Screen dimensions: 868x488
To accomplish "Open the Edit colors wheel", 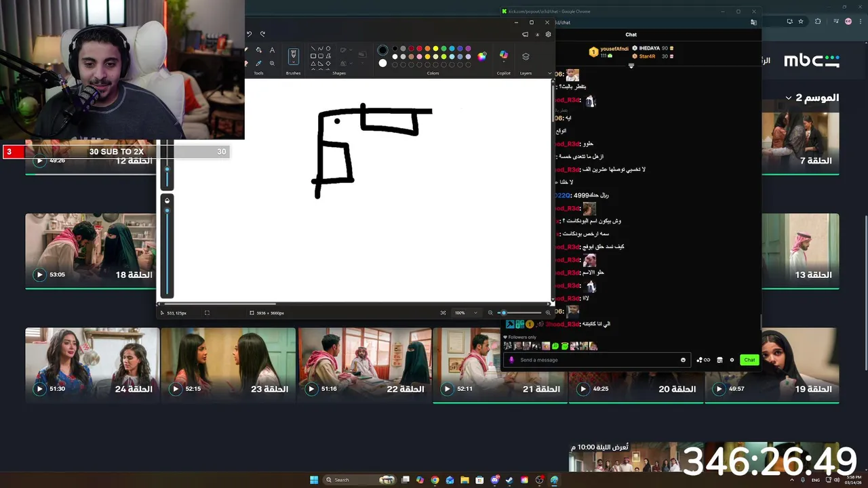I will 481,56.
